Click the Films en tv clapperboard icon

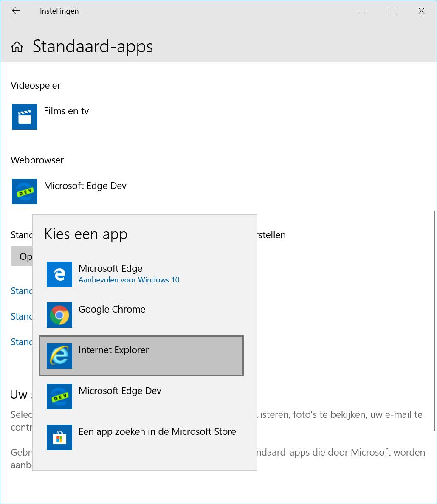pyautogui.click(x=25, y=117)
